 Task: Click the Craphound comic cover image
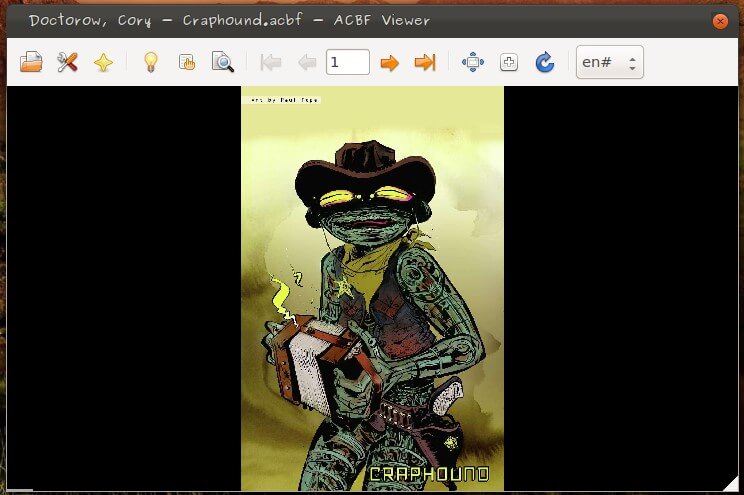(x=372, y=288)
